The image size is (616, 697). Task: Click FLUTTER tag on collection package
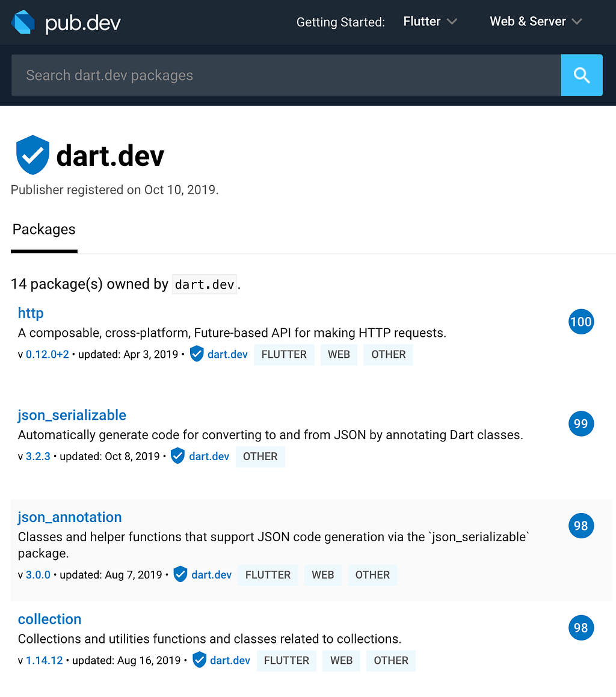point(286,660)
